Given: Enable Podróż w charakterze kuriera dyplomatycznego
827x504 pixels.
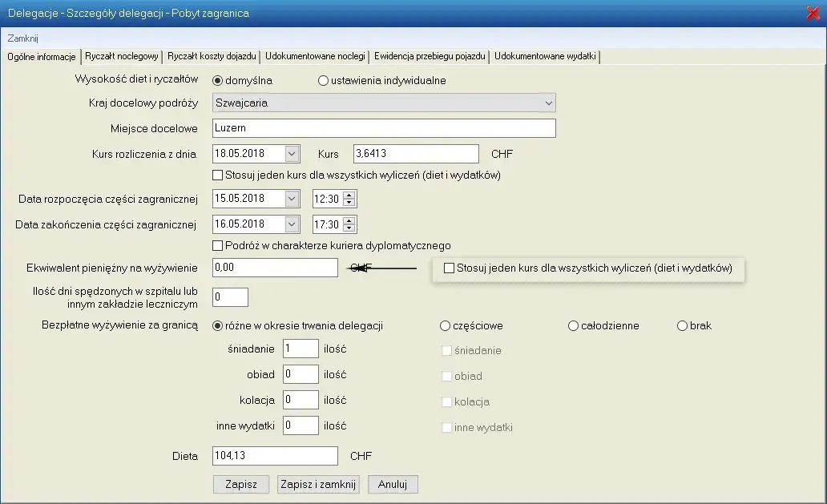Looking at the screenshot, I should (x=218, y=245).
